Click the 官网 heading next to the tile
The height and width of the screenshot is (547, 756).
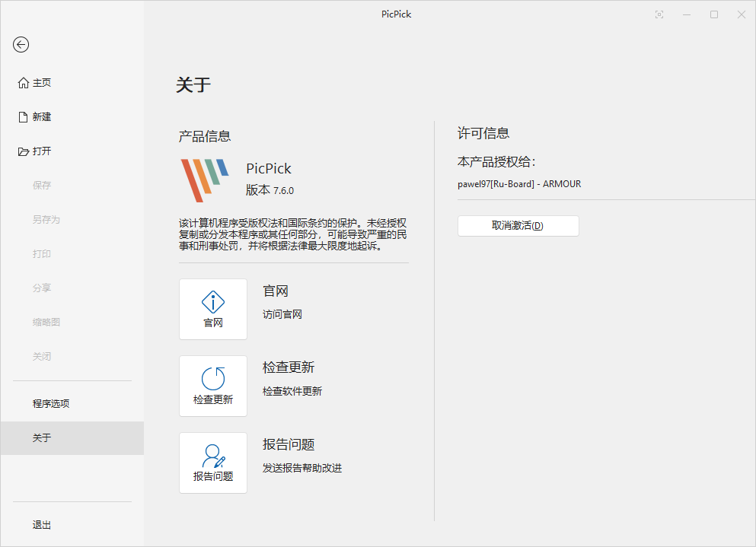(276, 291)
